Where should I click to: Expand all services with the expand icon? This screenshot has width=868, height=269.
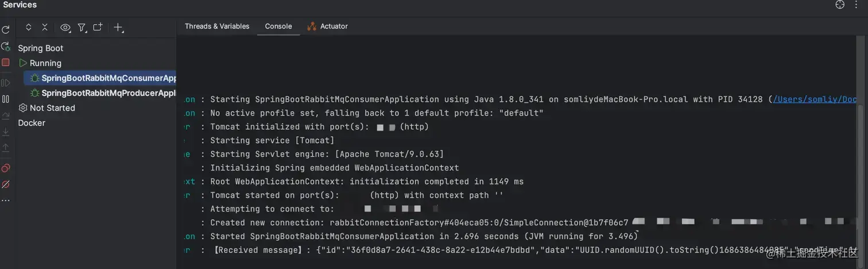29,27
